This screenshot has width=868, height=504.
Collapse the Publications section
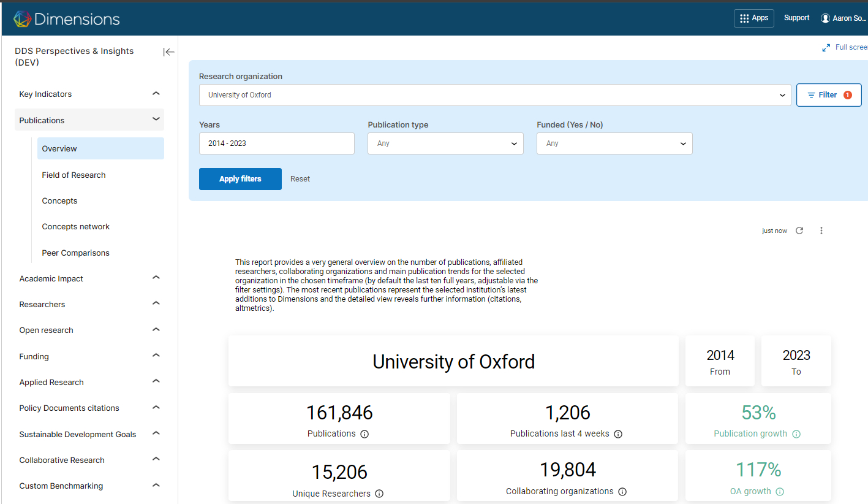(x=89, y=120)
